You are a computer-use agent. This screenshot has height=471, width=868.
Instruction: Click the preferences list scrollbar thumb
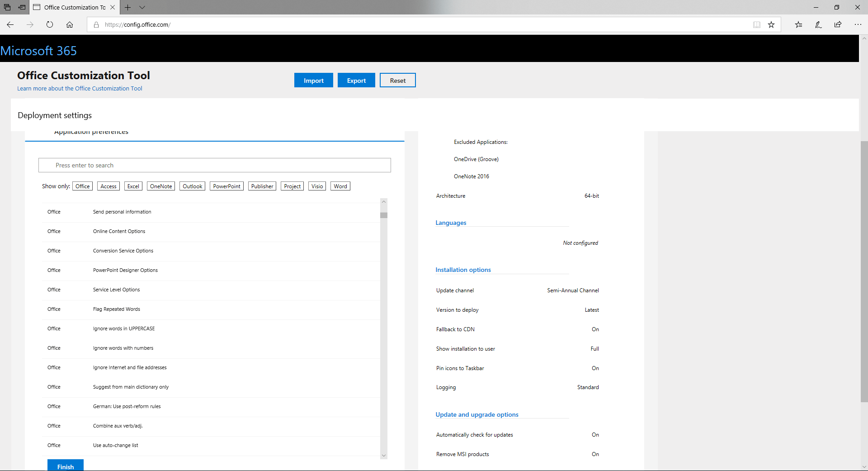click(384, 215)
